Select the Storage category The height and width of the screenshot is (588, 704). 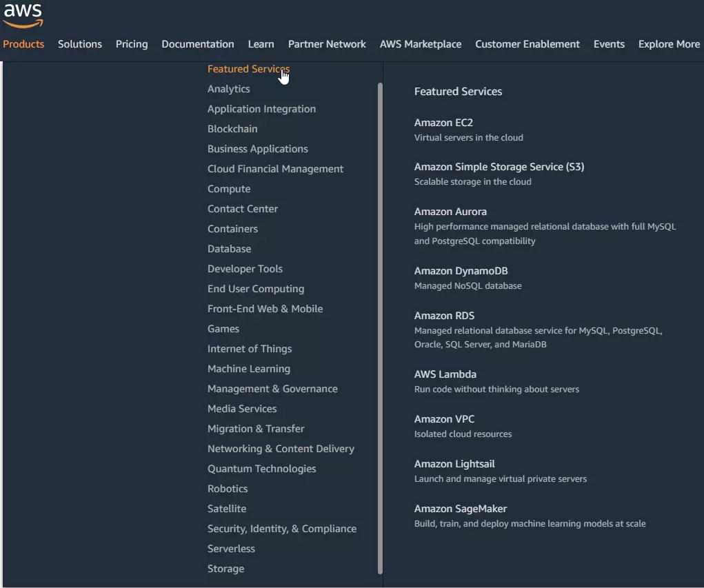click(x=225, y=569)
